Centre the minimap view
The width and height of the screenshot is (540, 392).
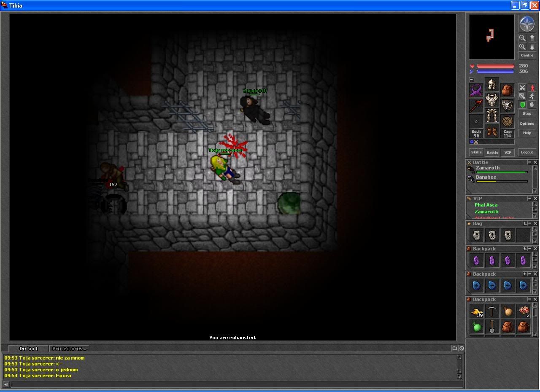(x=527, y=55)
